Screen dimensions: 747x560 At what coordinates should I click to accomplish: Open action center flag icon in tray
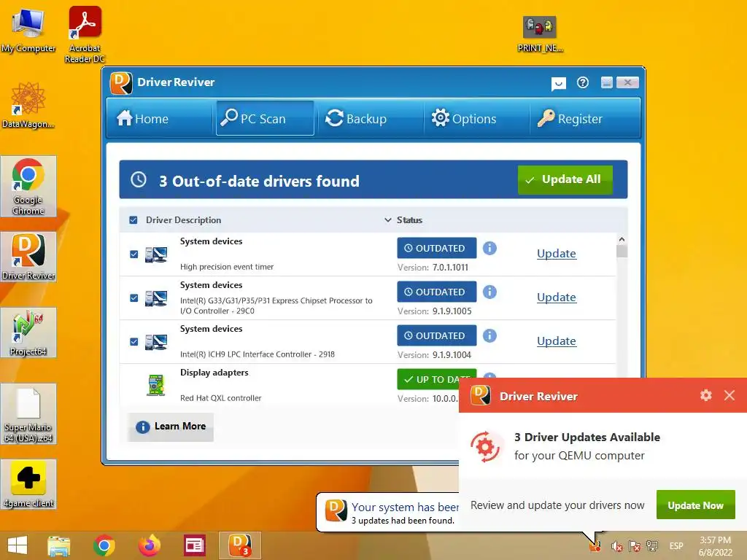[635, 546]
